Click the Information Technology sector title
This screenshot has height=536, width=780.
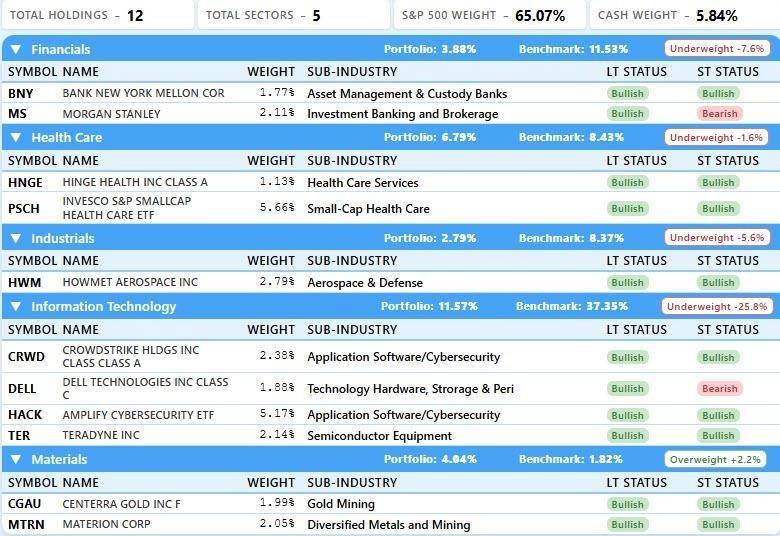coord(103,307)
